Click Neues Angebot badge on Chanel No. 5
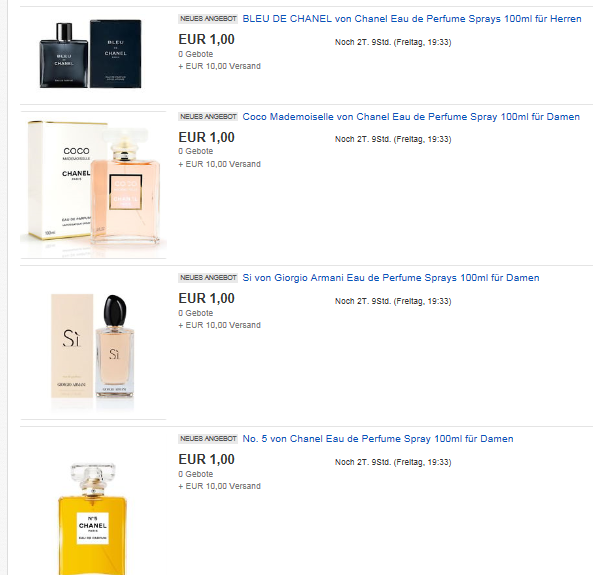This screenshot has height=575, width=593. 208,439
